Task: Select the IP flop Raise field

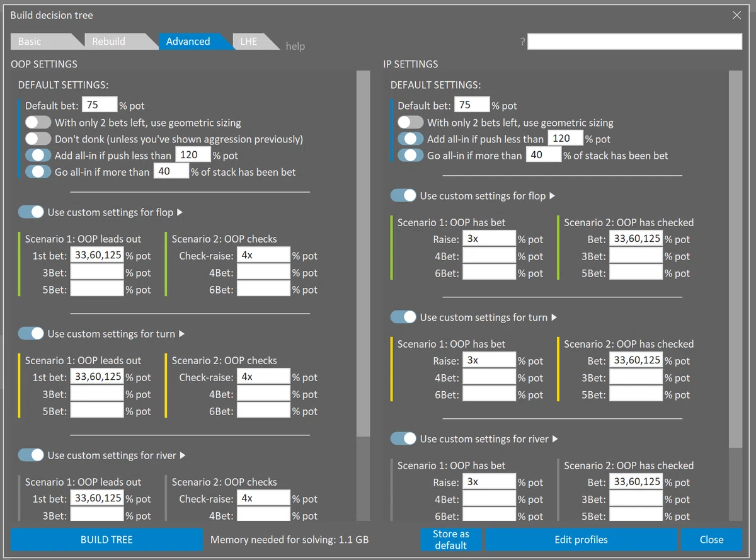Action: tap(490, 239)
